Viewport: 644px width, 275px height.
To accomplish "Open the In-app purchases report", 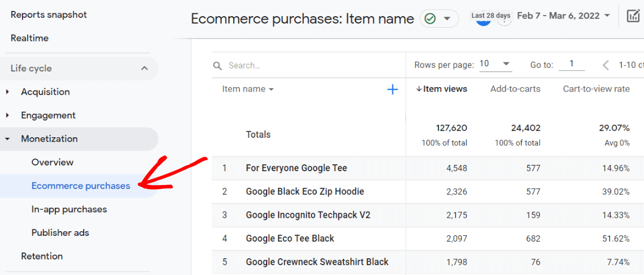I will pyautogui.click(x=69, y=209).
